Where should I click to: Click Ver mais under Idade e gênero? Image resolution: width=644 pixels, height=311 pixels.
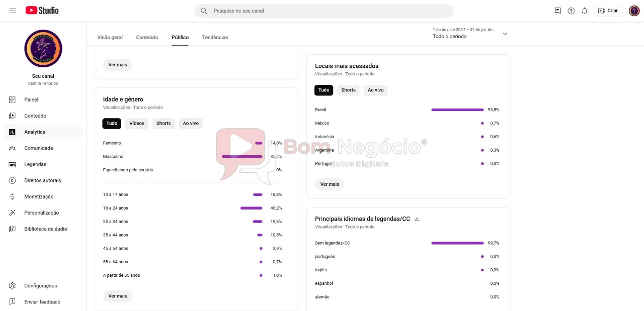118,296
